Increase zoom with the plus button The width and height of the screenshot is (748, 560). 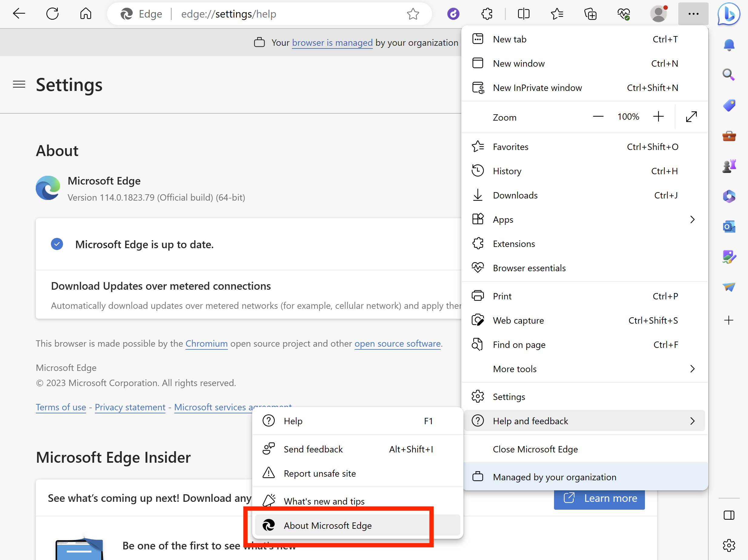pos(658,117)
